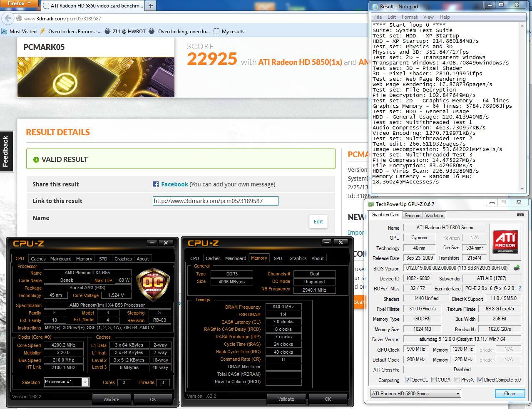Click the BIOS save icon in GPU-Z
The height and width of the screenshot is (409, 532).
click(x=517, y=268)
